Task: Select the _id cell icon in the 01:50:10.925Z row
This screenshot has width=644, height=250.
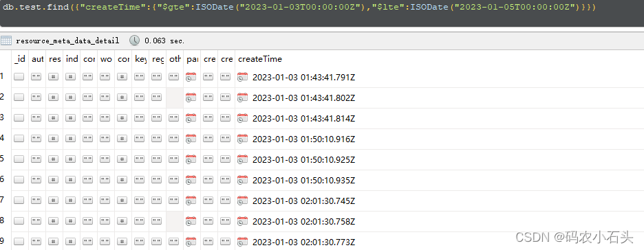Action: coord(19,159)
